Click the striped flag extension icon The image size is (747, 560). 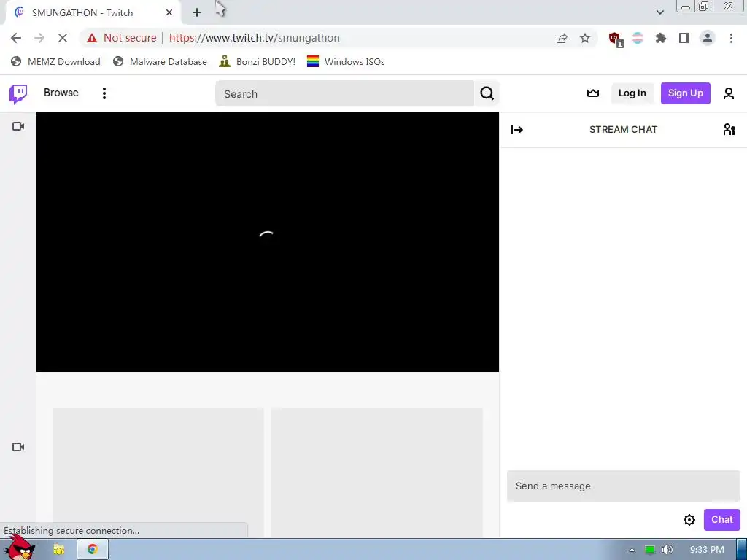coord(638,38)
